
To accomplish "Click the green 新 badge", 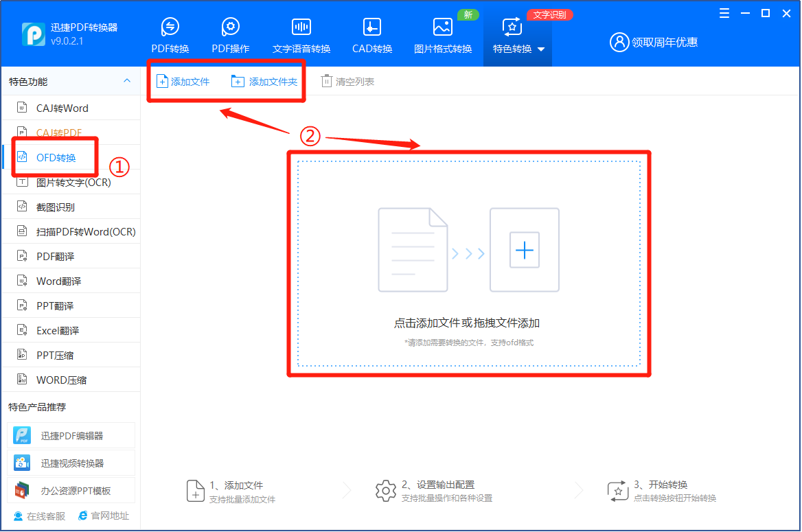I will coord(468,15).
